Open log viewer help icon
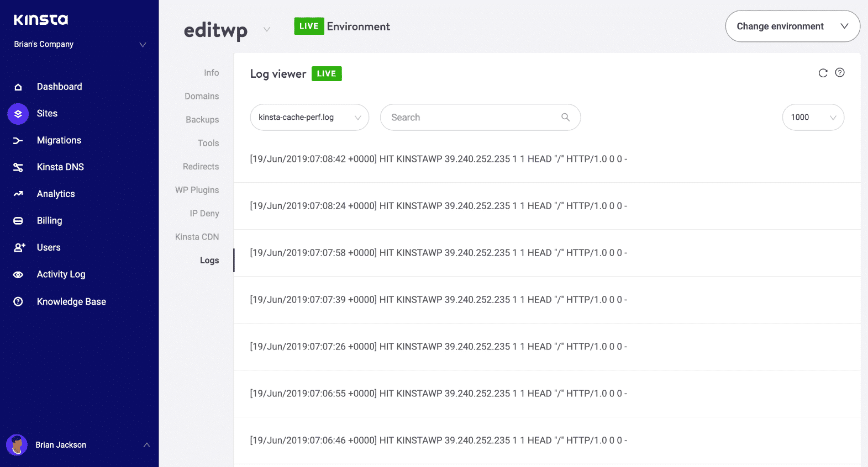 point(840,72)
